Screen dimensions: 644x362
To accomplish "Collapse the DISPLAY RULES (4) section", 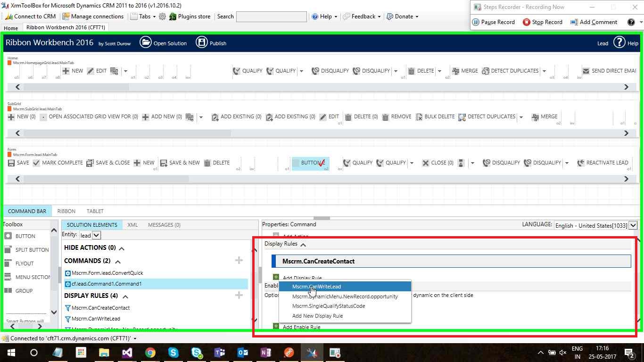I will click(125, 296).
